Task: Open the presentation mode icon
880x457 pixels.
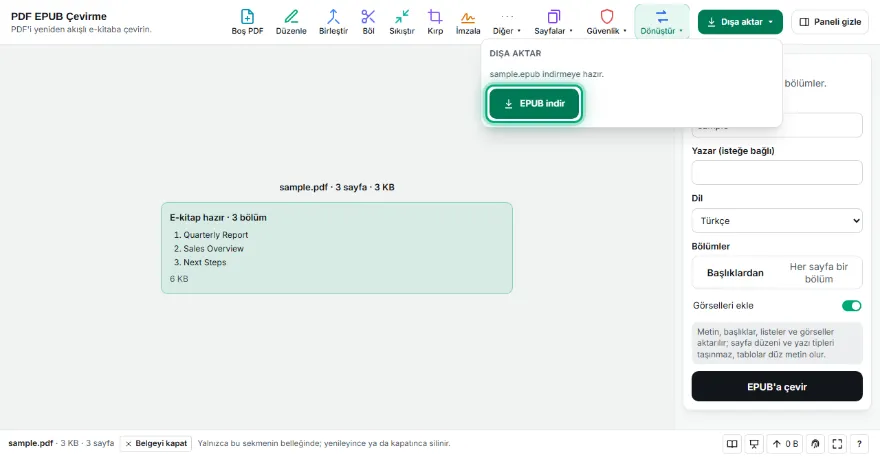Action: pos(754,444)
